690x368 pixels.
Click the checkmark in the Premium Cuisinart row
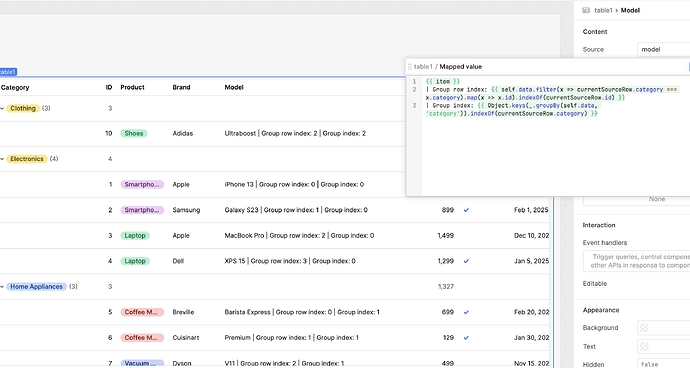[x=466, y=338]
